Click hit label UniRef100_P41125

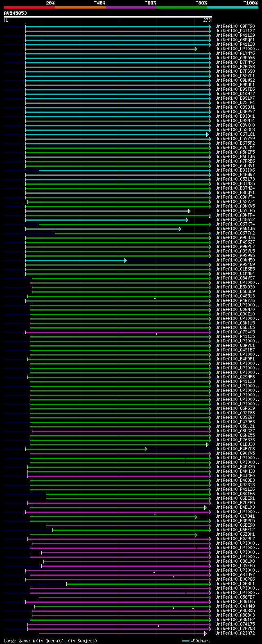(235, 337)
